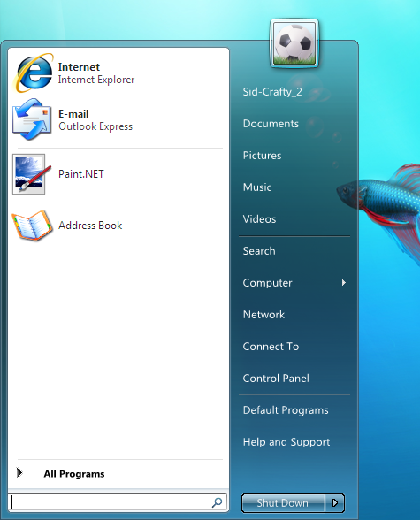Select the Network entry
420x520 pixels.
[263, 315]
